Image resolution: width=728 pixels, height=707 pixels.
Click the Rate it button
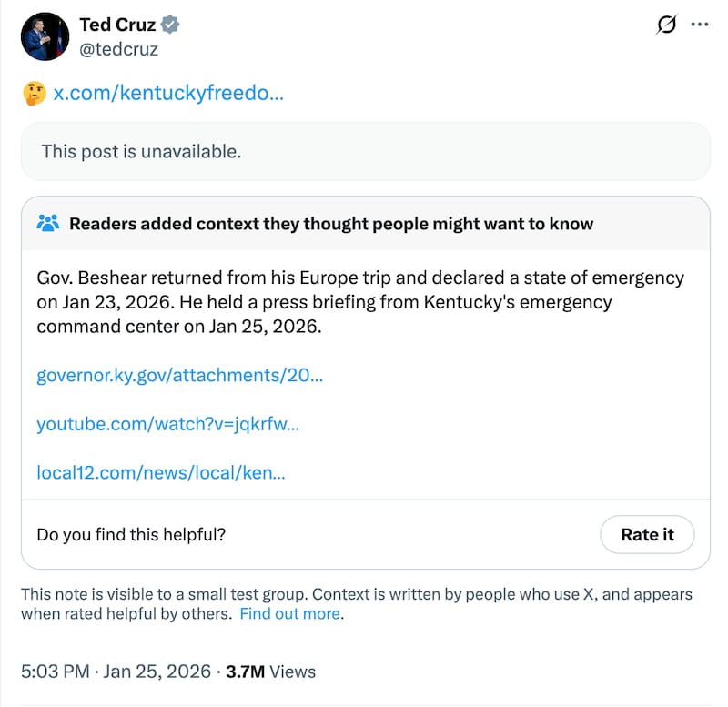(647, 534)
